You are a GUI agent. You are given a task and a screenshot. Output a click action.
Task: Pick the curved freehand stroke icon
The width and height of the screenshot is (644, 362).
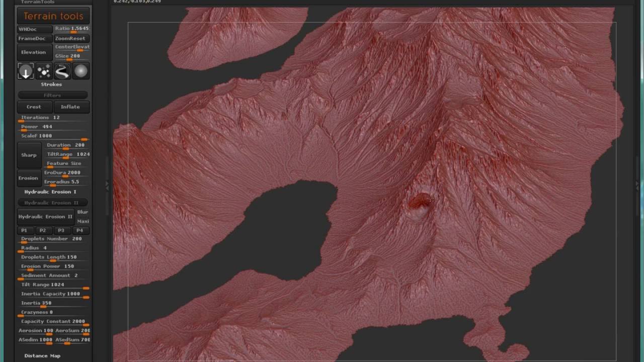tap(62, 71)
